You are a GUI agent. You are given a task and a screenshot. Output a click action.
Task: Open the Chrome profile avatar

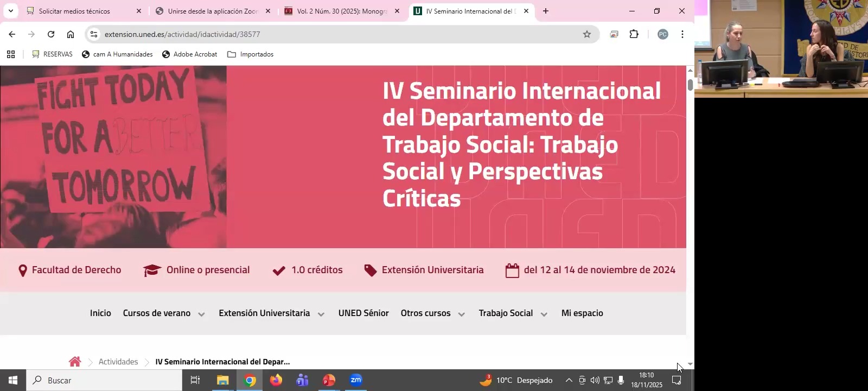662,34
